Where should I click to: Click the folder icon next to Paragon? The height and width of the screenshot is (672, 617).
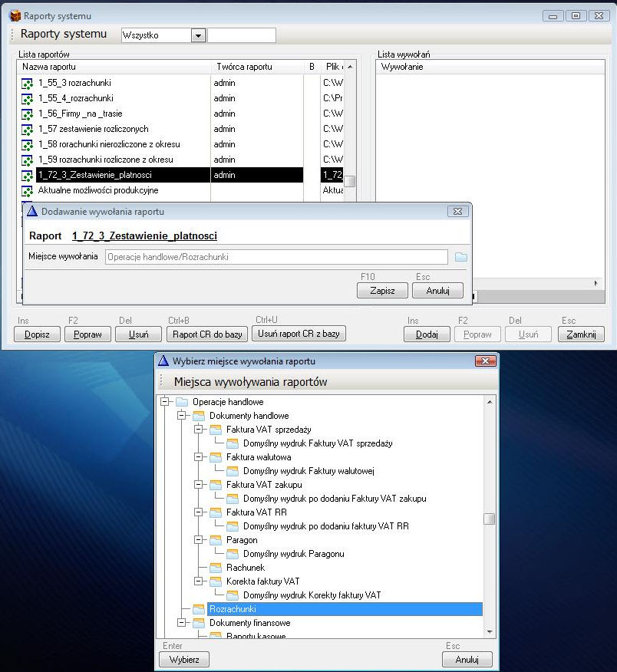point(216,540)
